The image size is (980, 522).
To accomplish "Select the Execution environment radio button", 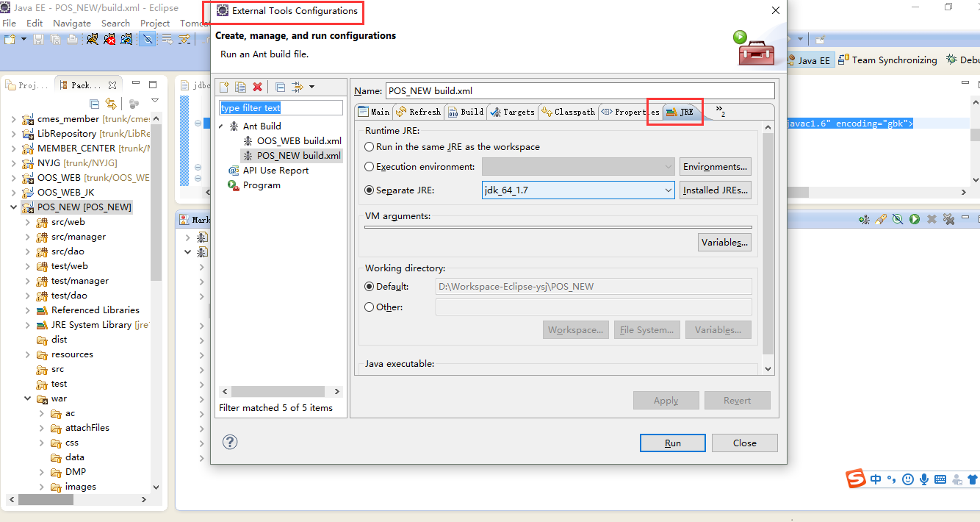I will (370, 167).
